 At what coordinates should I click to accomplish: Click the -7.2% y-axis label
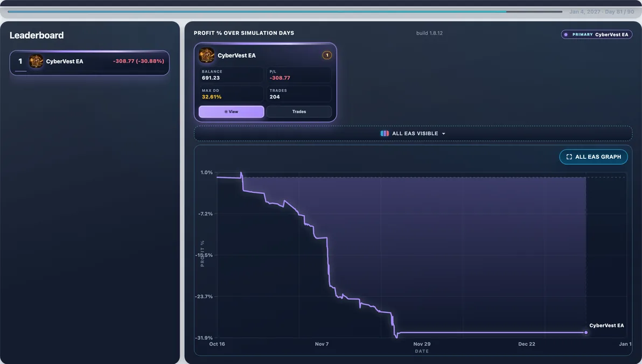(206, 214)
